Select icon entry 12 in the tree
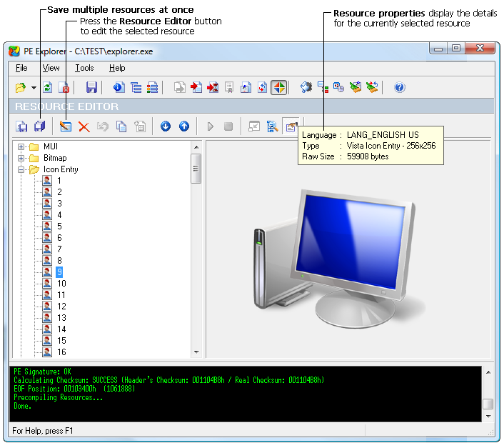This screenshot has height=443, width=504. 61,307
